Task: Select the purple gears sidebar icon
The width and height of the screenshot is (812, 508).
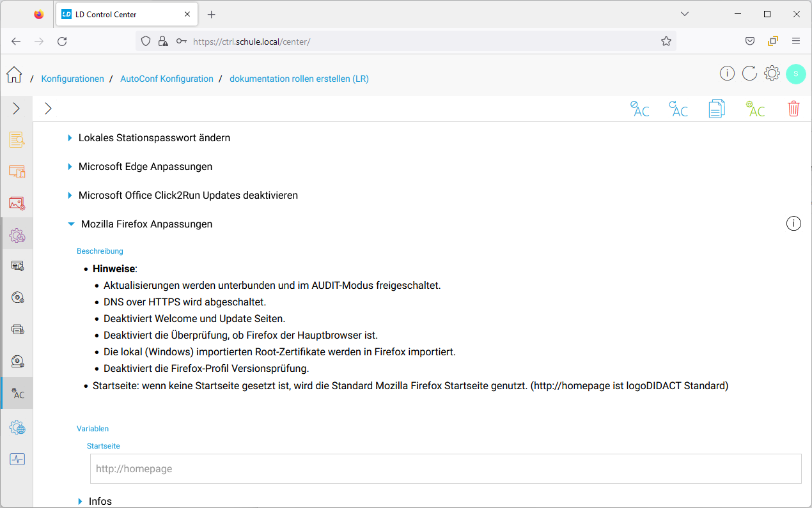Action: point(17,235)
